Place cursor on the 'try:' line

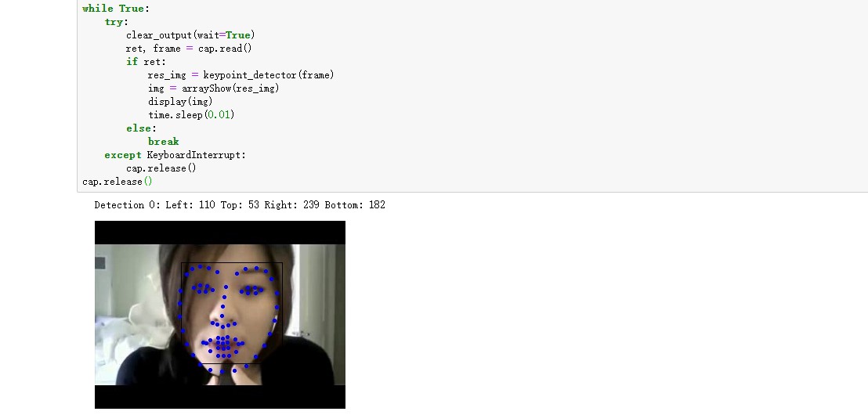coord(116,22)
